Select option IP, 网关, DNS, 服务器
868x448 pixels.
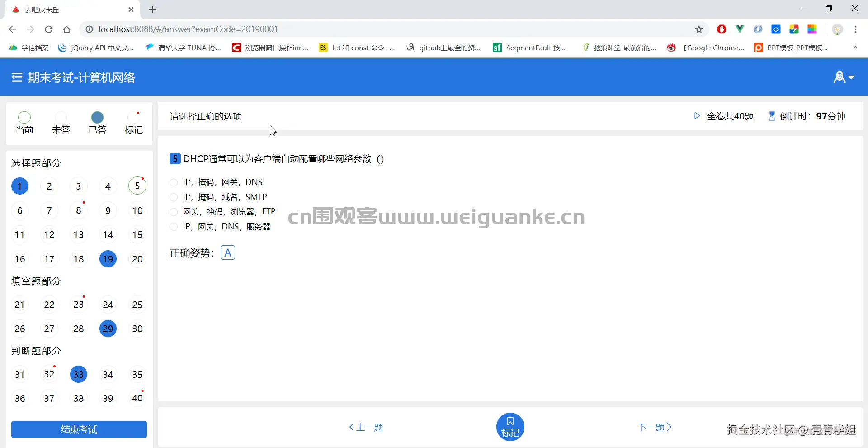point(220,227)
